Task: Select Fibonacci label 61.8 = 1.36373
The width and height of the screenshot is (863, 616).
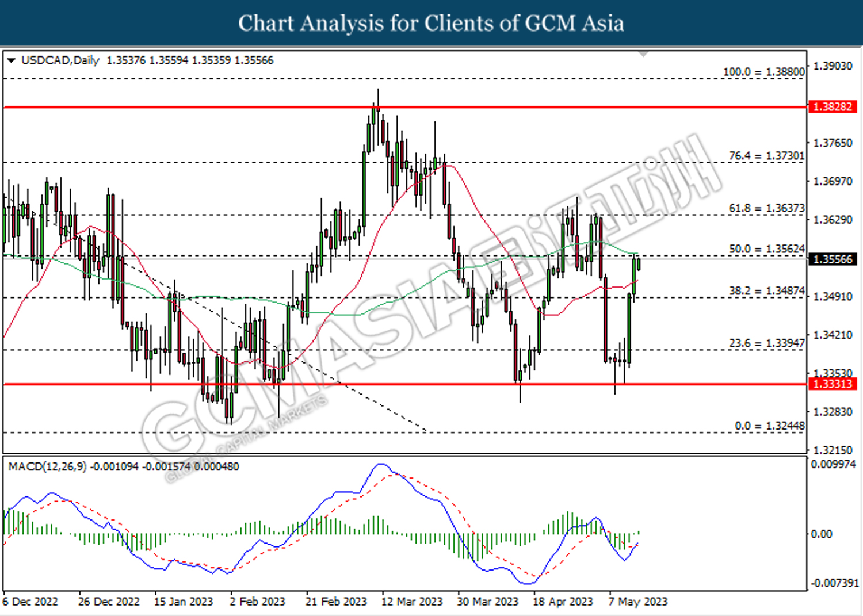Action: click(767, 208)
